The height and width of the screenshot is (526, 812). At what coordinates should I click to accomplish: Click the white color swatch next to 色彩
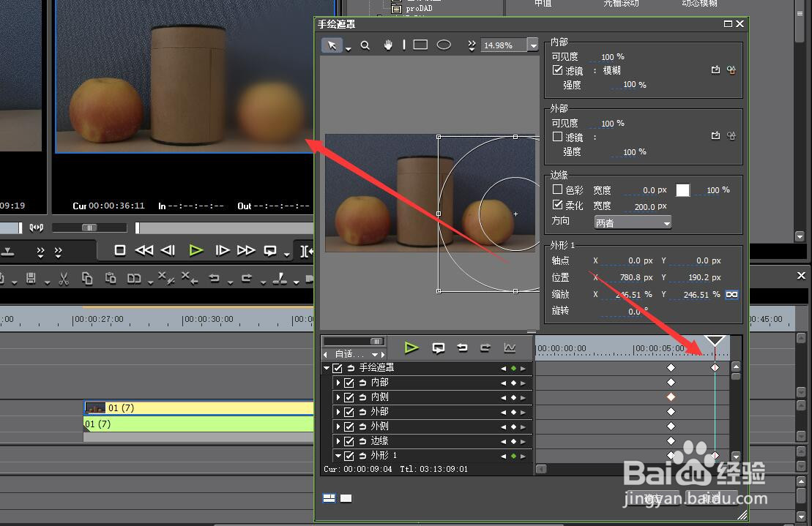point(682,189)
